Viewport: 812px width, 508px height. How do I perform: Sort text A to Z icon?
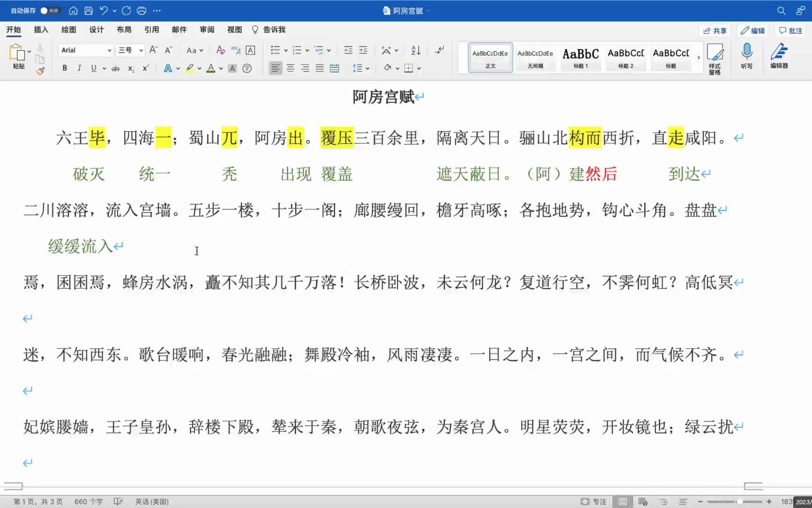coord(416,50)
